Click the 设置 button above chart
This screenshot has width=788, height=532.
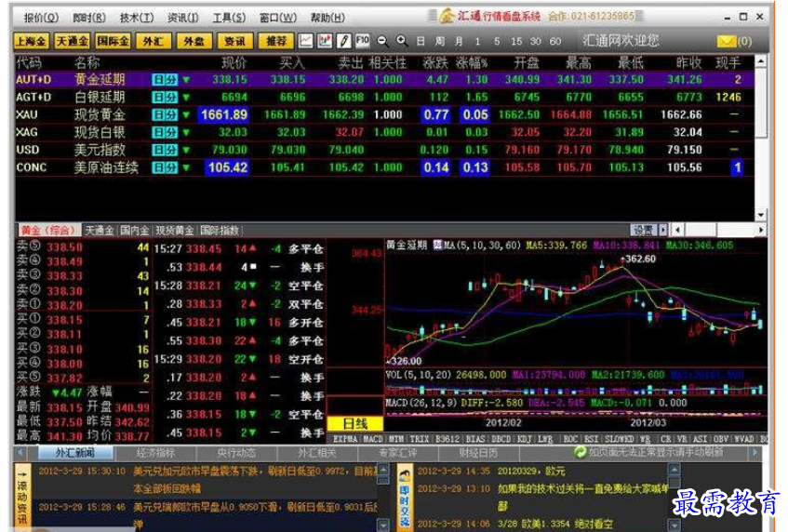pos(644,230)
